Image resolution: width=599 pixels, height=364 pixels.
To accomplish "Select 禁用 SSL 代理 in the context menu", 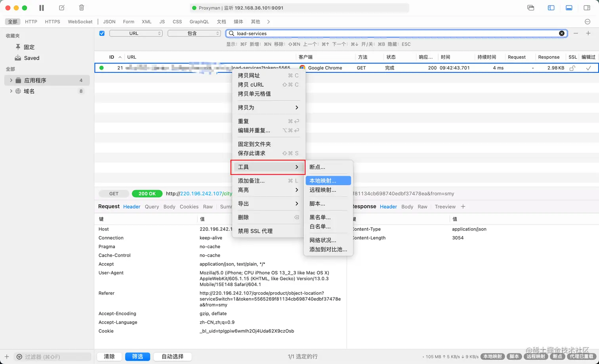I will pyautogui.click(x=268, y=231).
